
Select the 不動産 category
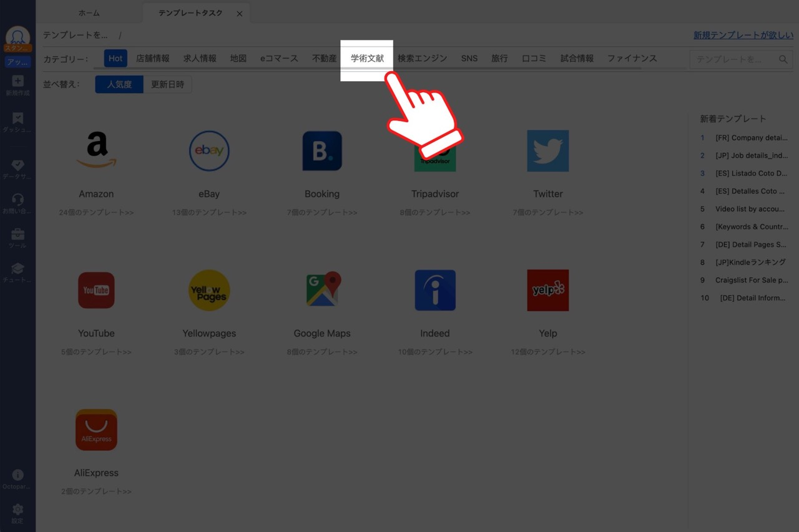tap(324, 59)
